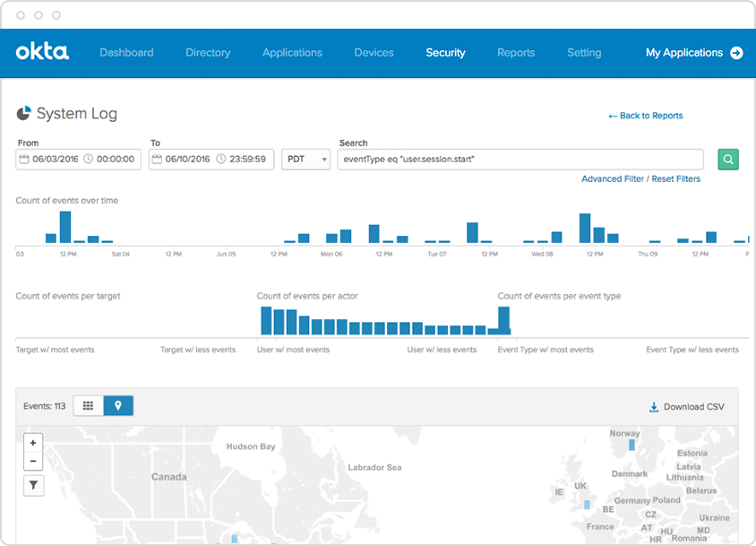Switch to grid table view
Screen dimensions: 756x546
pos(88,406)
